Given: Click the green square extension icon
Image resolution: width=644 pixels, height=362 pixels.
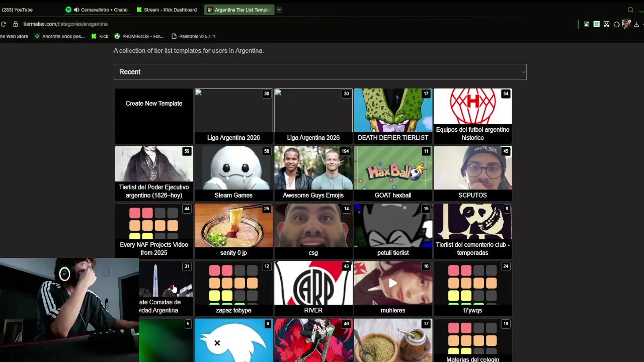Looking at the screenshot, I should [596, 24].
